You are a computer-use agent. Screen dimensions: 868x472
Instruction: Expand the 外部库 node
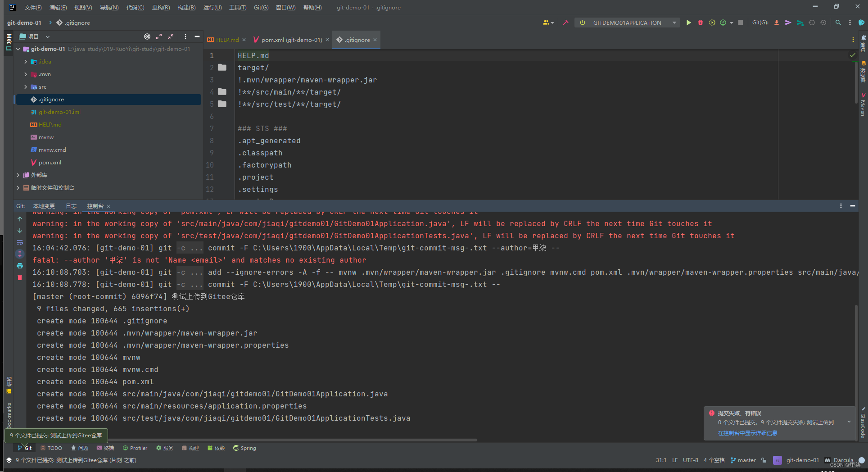[x=18, y=175]
